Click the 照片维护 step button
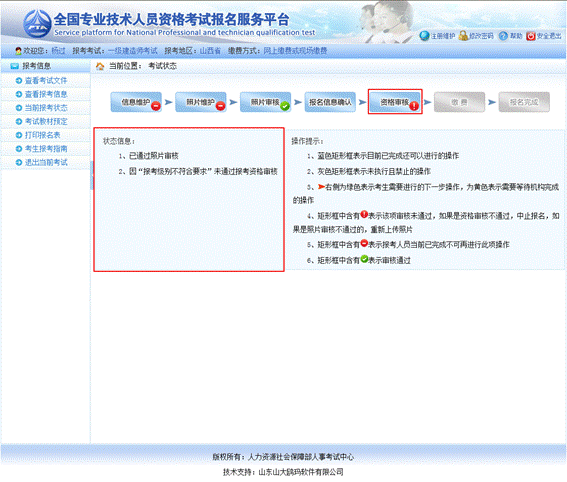 [x=201, y=102]
